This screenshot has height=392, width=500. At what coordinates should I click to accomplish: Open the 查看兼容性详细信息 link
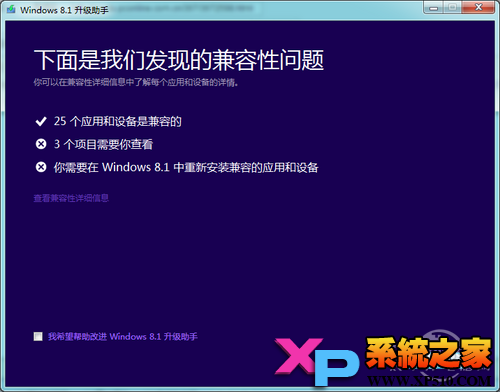pos(71,198)
